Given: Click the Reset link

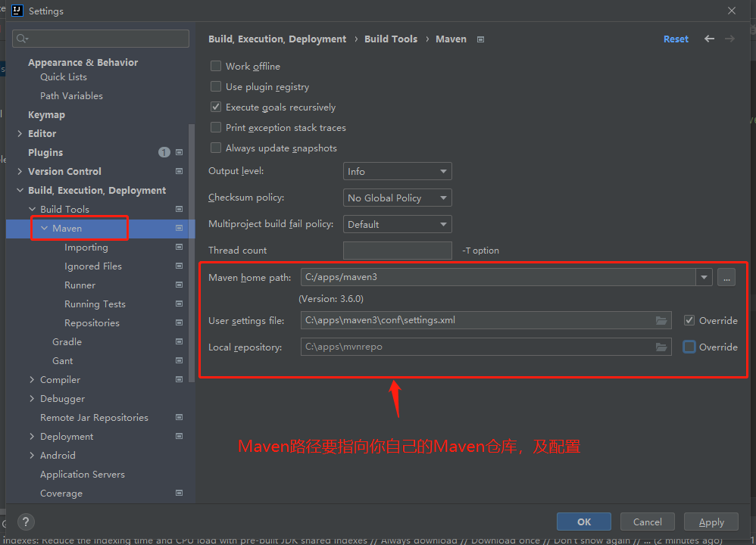Looking at the screenshot, I should (x=676, y=39).
